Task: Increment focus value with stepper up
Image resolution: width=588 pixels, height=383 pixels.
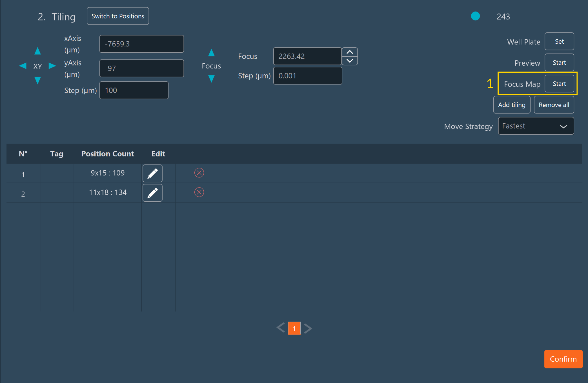Action: (350, 52)
